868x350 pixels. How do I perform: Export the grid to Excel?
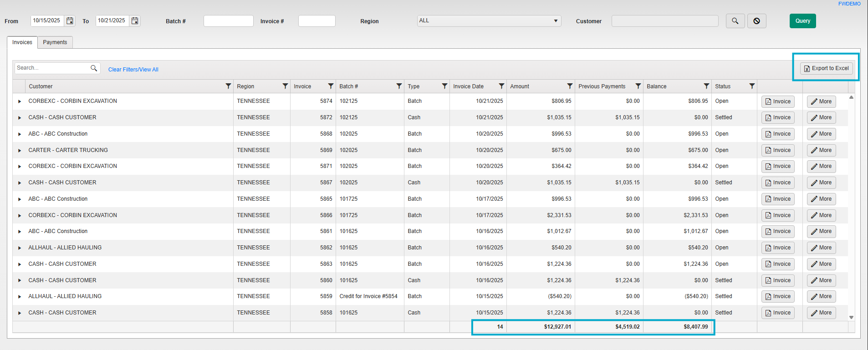(827, 68)
